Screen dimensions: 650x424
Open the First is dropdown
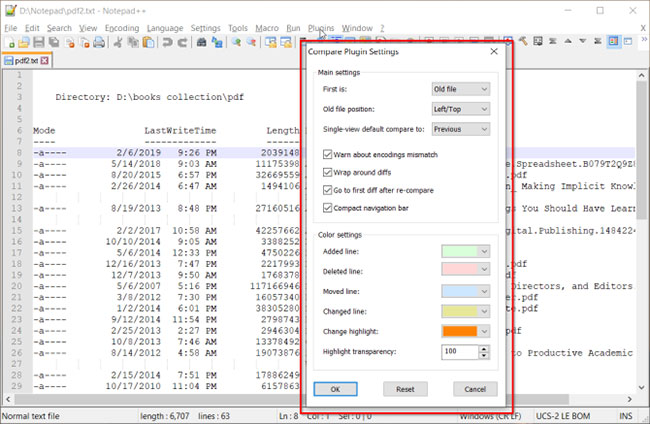(461, 89)
